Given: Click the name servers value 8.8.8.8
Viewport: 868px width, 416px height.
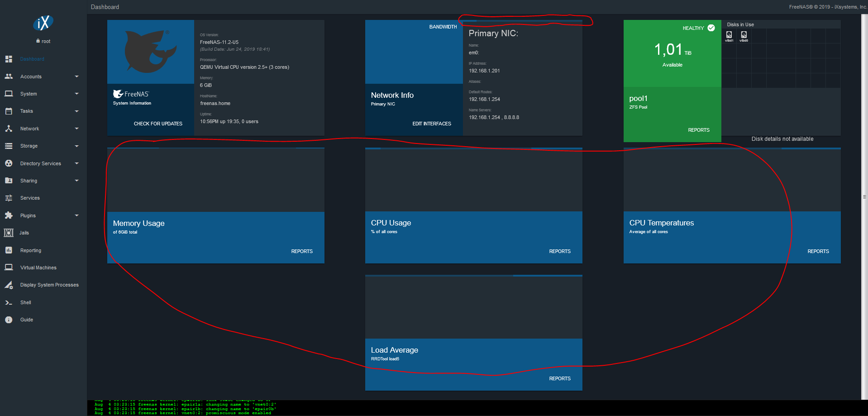Looking at the screenshot, I should click(511, 117).
